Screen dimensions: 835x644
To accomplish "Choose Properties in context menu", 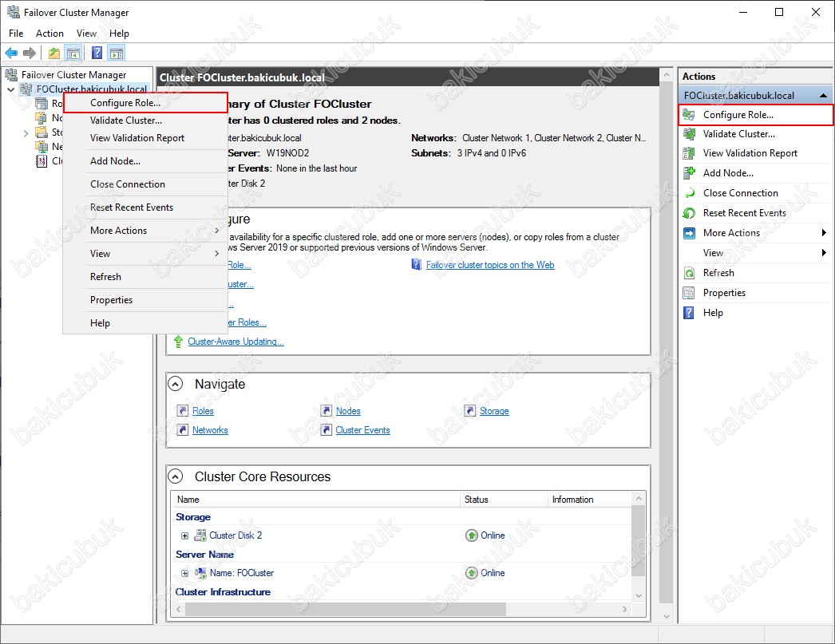I will pyautogui.click(x=145, y=299).
